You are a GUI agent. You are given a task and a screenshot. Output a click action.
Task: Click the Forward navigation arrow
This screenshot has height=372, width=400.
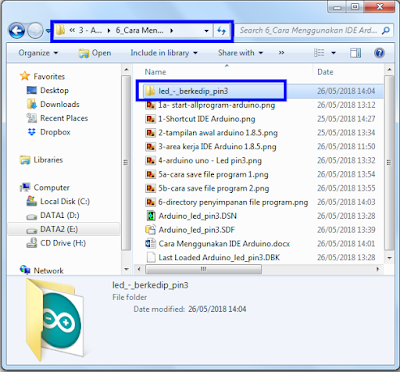tap(35, 31)
